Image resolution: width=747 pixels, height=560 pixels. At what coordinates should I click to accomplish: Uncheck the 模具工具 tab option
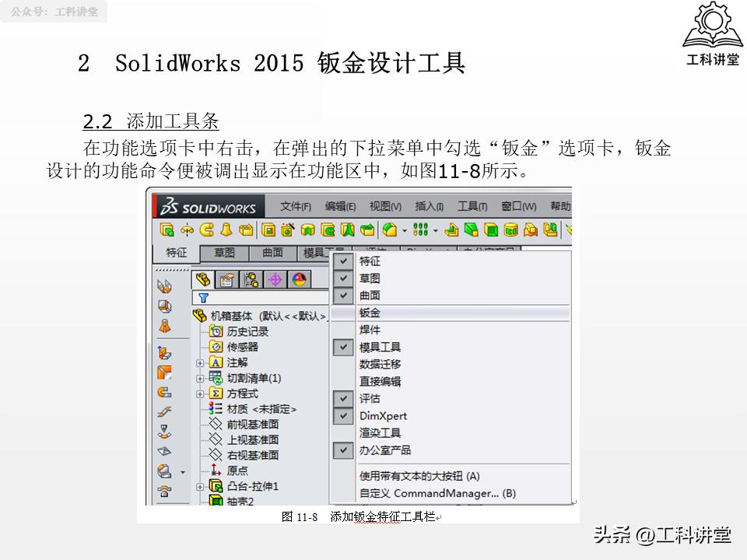pyautogui.click(x=343, y=347)
